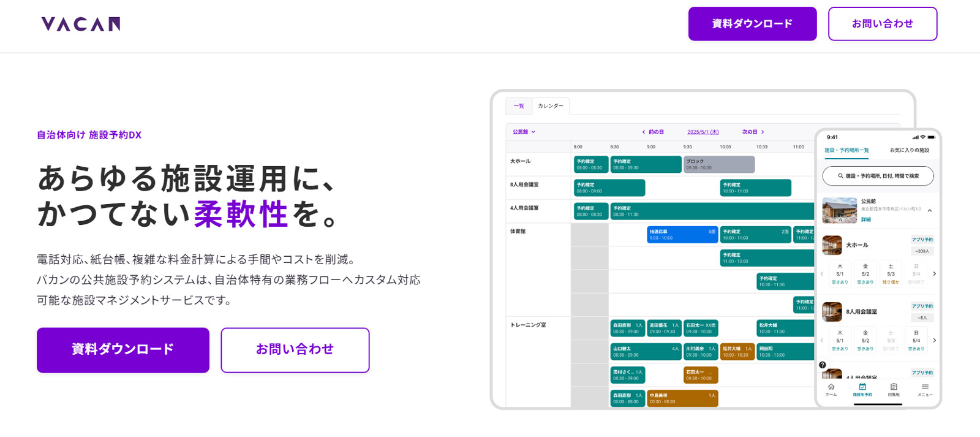This screenshot has width=980, height=437.
Task: Click the アプリ予約 badge for 大ホール
Action: (922, 240)
